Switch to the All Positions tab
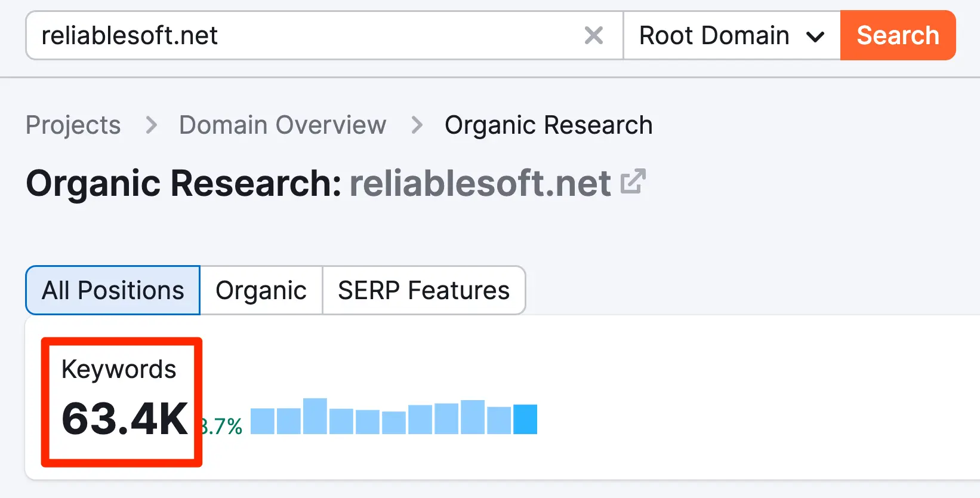The image size is (980, 498). click(x=113, y=291)
